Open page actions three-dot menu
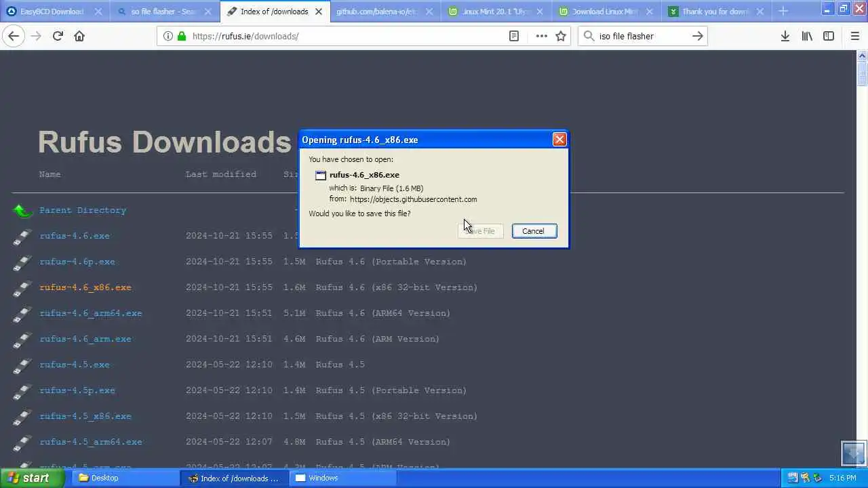This screenshot has height=488, width=868. click(x=541, y=36)
